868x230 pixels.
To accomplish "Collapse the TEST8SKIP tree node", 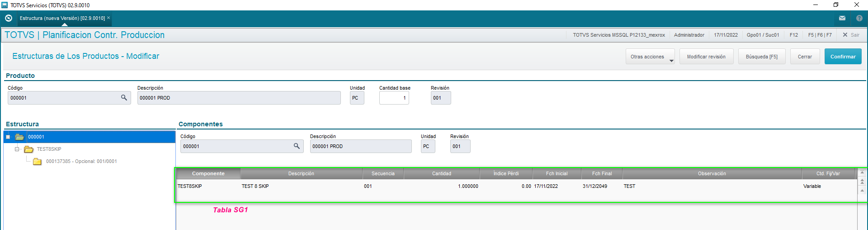I will (x=17, y=149).
